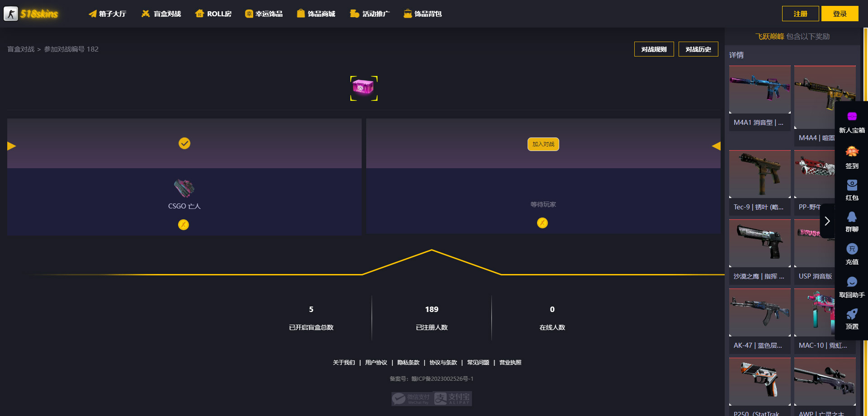
Task: Click the right yellow arrow marker
Action: (716, 146)
